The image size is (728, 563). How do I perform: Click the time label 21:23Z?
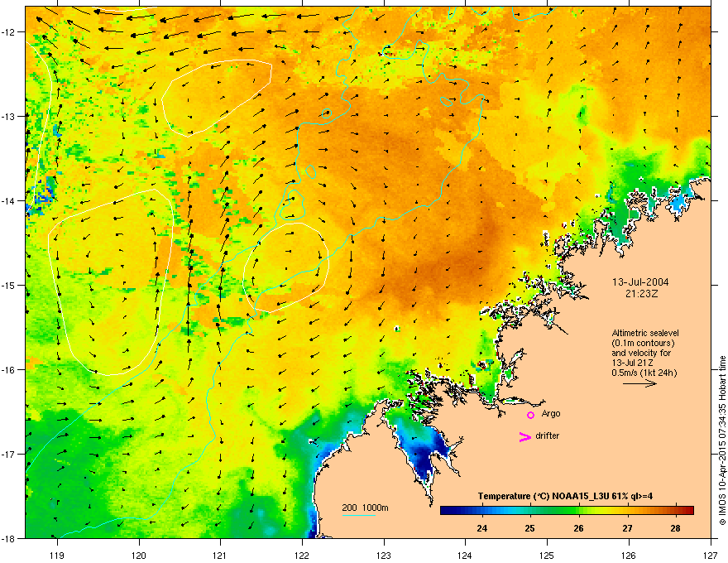click(642, 294)
